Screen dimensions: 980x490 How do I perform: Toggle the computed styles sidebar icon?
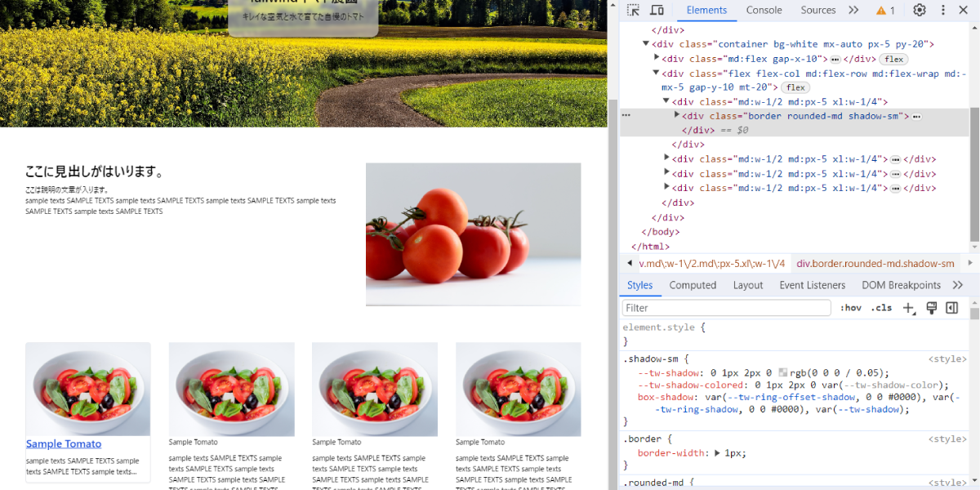pos(951,308)
